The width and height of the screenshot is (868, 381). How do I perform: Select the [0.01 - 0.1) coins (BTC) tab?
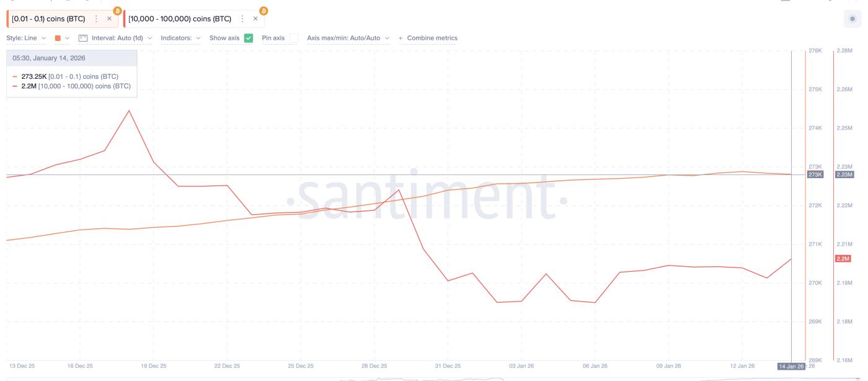point(48,19)
